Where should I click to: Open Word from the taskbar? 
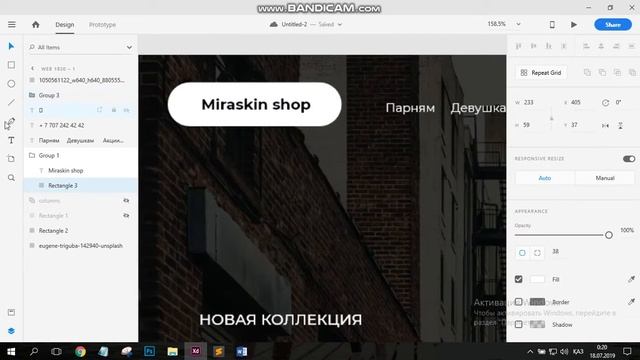coord(242,351)
